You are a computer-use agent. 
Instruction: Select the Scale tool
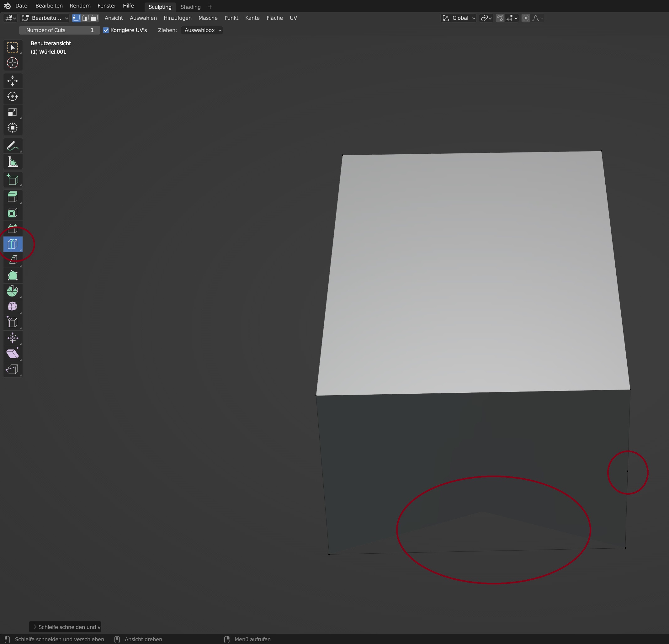tap(13, 112)
